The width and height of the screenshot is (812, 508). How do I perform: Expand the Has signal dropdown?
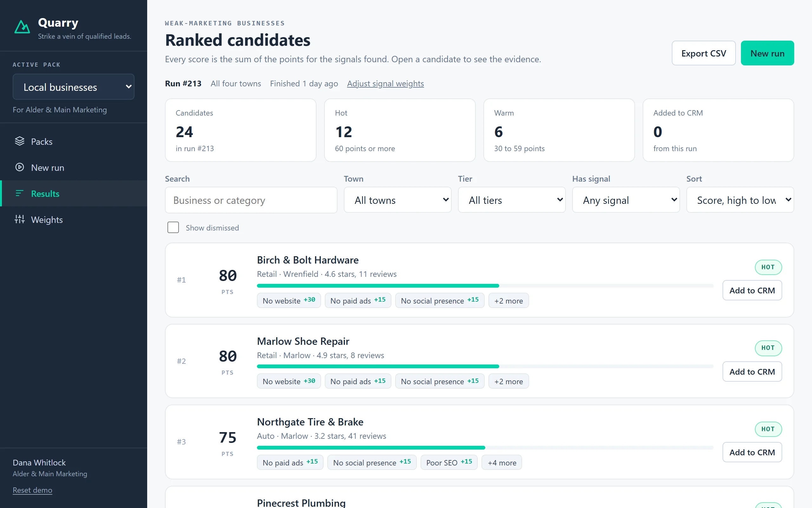point(626,200)
